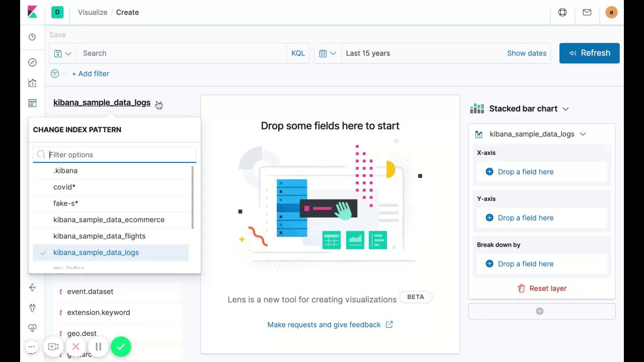Click the green checkmark recorder button
This screenshot has width=644, height=362.
click(121, 346)
